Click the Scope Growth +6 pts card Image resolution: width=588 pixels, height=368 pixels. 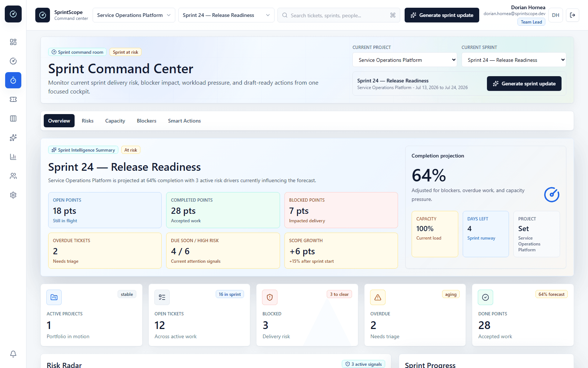(341, 251)
